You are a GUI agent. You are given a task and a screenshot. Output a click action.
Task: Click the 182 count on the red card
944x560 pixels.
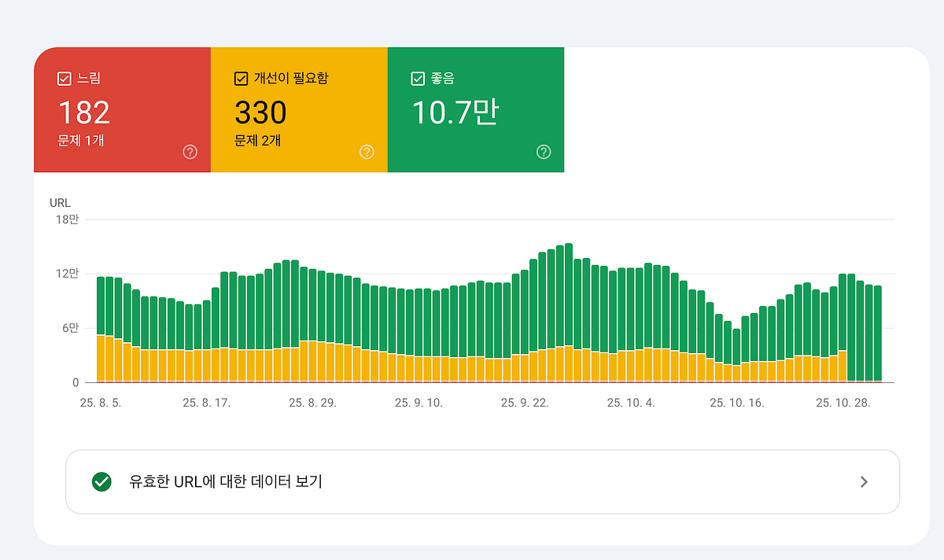point(83,112)
